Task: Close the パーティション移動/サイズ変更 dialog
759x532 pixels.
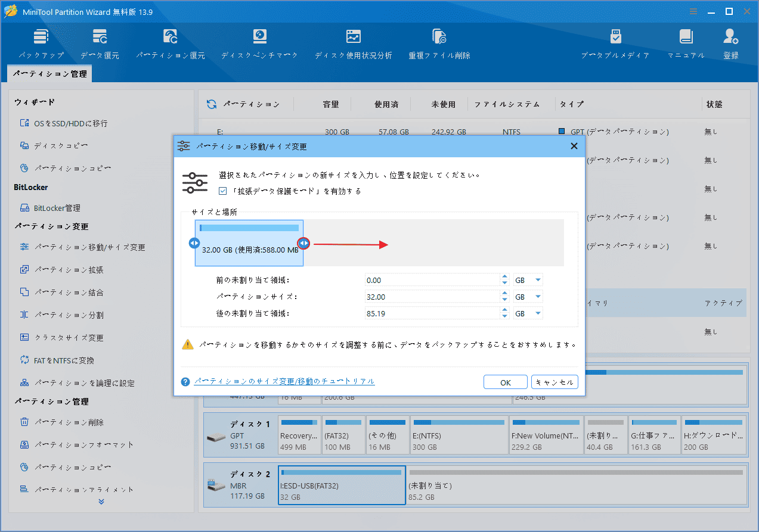Action: pos(574,146)
